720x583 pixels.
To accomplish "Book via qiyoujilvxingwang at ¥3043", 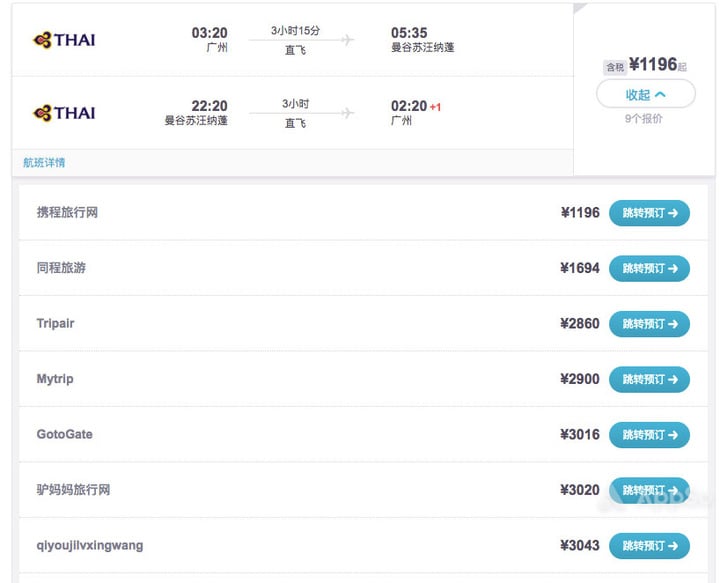I will [649, 546].
